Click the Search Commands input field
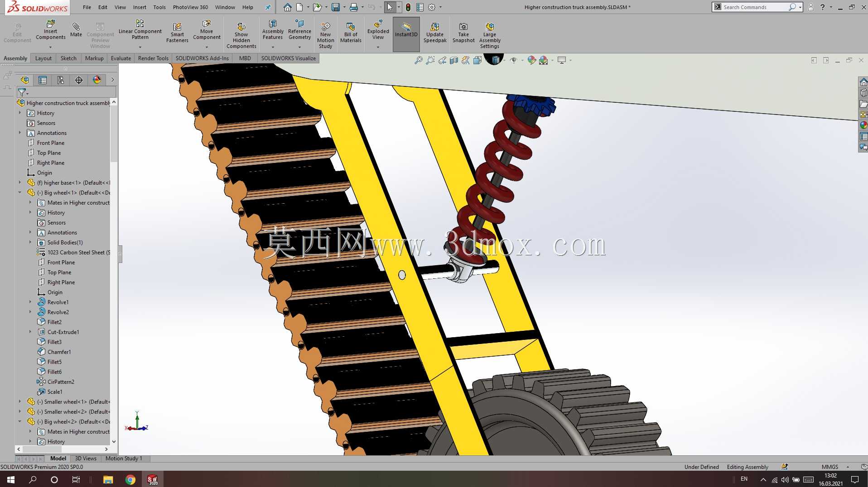Viewport: 868px width, 487px height. pos(755,7)
